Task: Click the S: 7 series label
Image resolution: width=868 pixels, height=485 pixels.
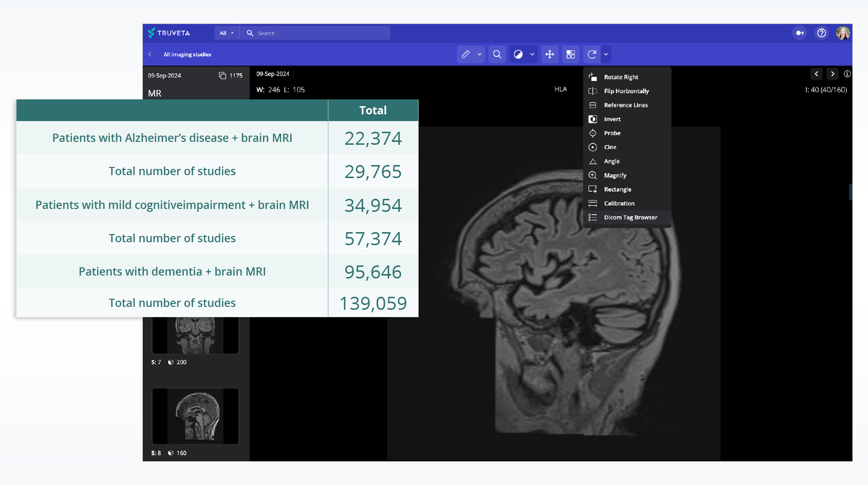Action: (156, 362)
